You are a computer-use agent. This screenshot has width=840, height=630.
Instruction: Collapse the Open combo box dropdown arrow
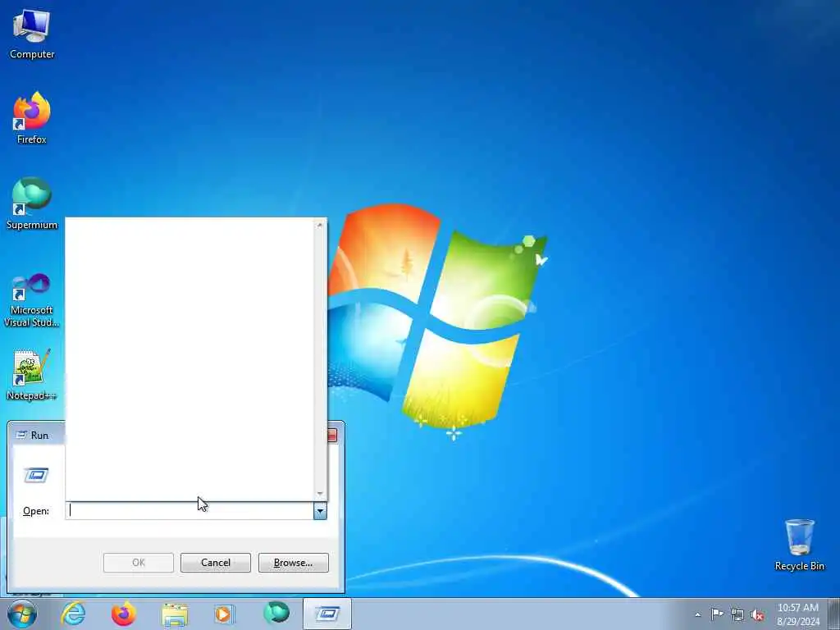click(320, 511)
